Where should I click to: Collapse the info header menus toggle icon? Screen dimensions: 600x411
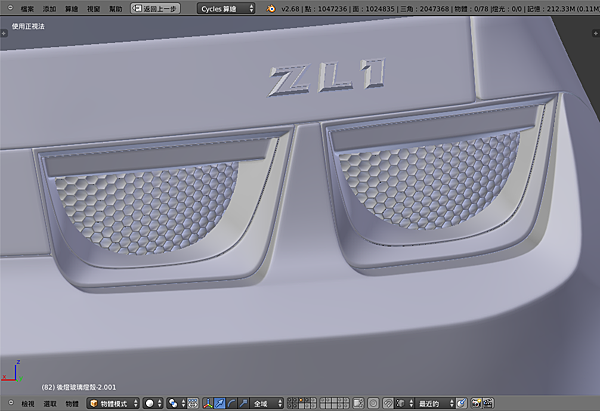(x=10, y=8)
